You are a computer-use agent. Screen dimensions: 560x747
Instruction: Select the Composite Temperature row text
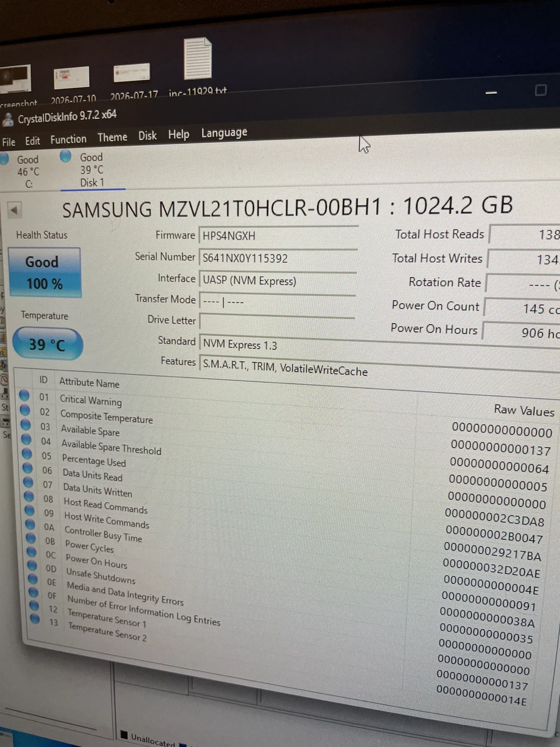coord(106,417)
